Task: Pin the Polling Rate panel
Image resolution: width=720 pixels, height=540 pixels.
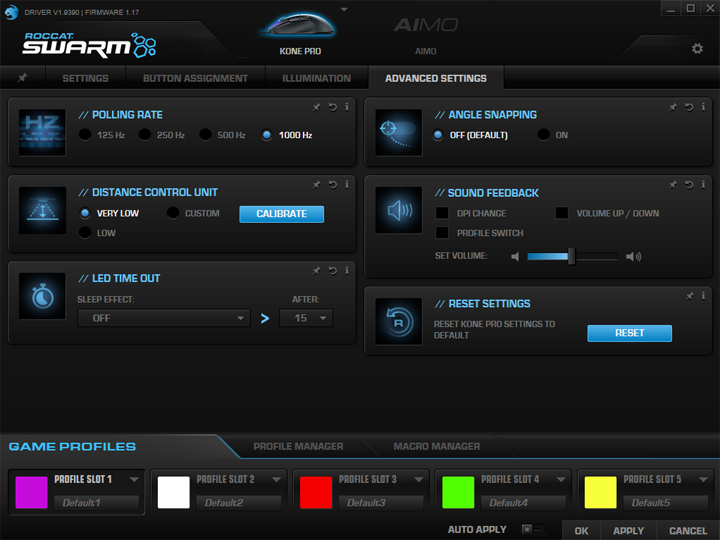Action: (x=316, y=106)
